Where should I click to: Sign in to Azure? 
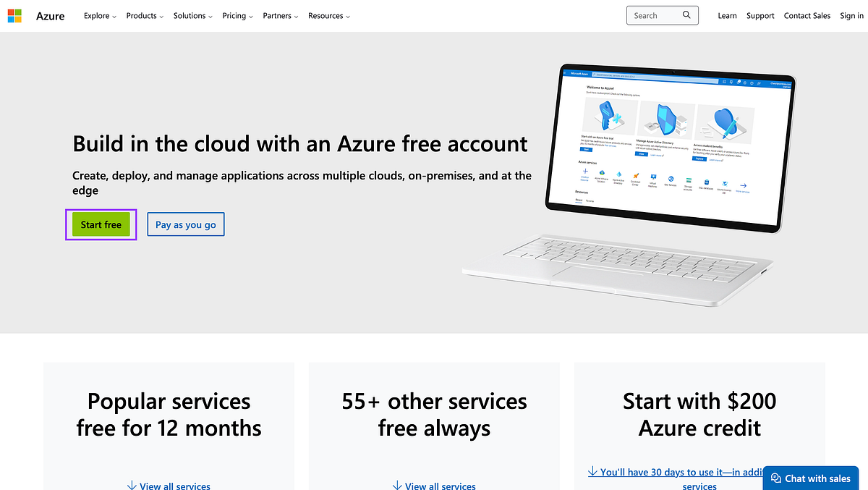tap(851, 15)
